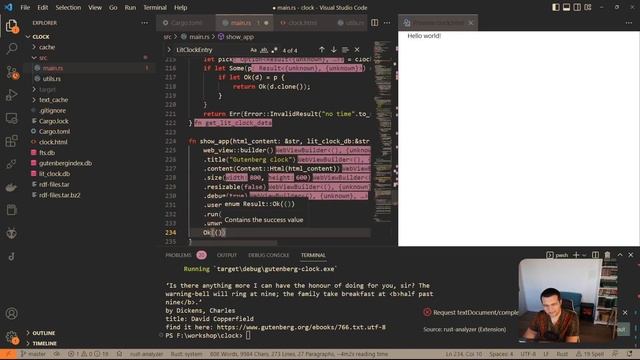Open the File menu
The width and height of the screenshot is (640, 360).
pos(25,7)
